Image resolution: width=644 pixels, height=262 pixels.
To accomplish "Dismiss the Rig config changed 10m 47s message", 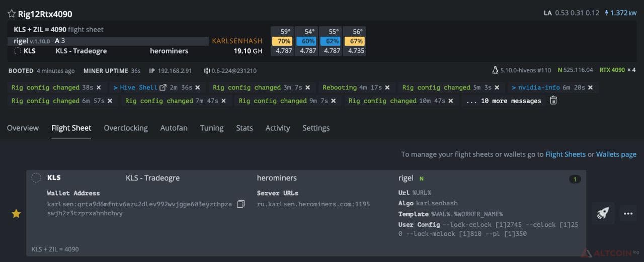I will [451, 101].
